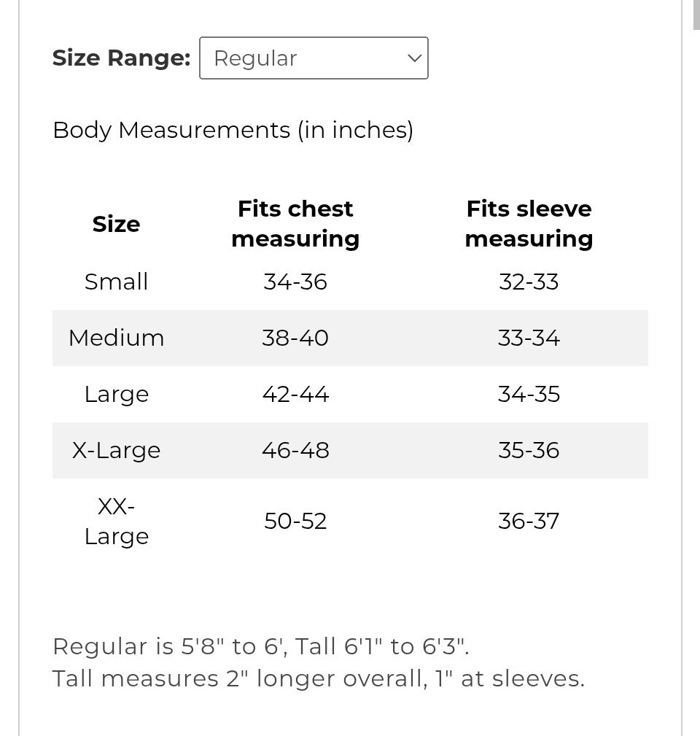Click the 46-48 chest measurement cell
The width and height of the screenshot is (700, 736).
(295, 450)
